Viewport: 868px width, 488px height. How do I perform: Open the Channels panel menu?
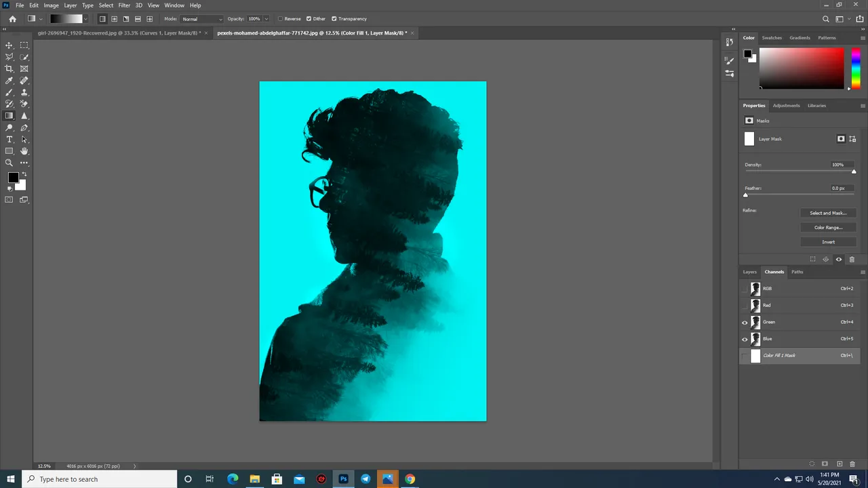863,272
